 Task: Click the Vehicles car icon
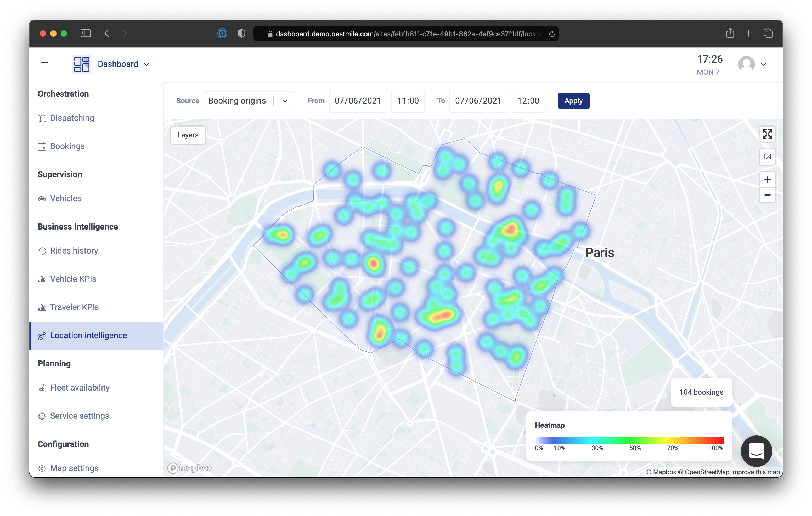coord(42,199)
